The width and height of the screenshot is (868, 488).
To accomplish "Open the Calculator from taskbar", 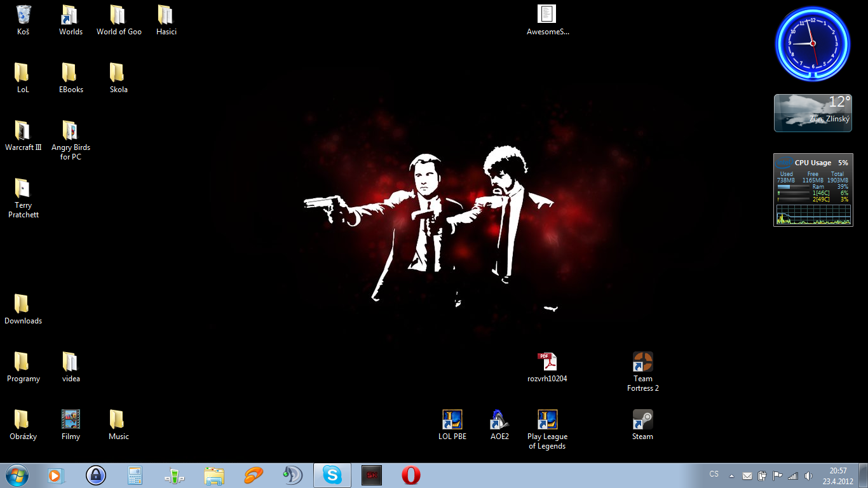I will [x=135, y=475].
